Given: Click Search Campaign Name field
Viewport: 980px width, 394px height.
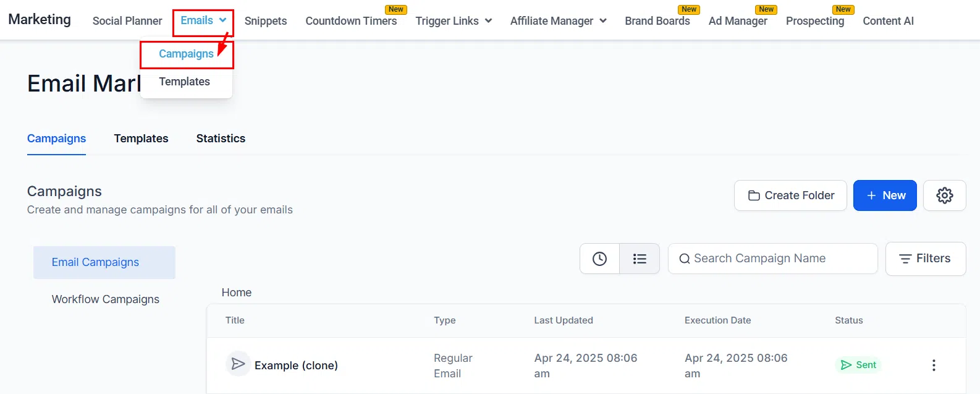Looking at the screenshot, I should tap(772, 259).
